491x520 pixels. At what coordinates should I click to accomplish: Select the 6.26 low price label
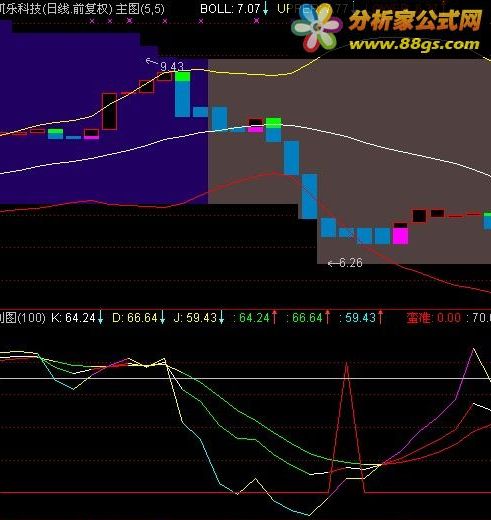[351, 263]
